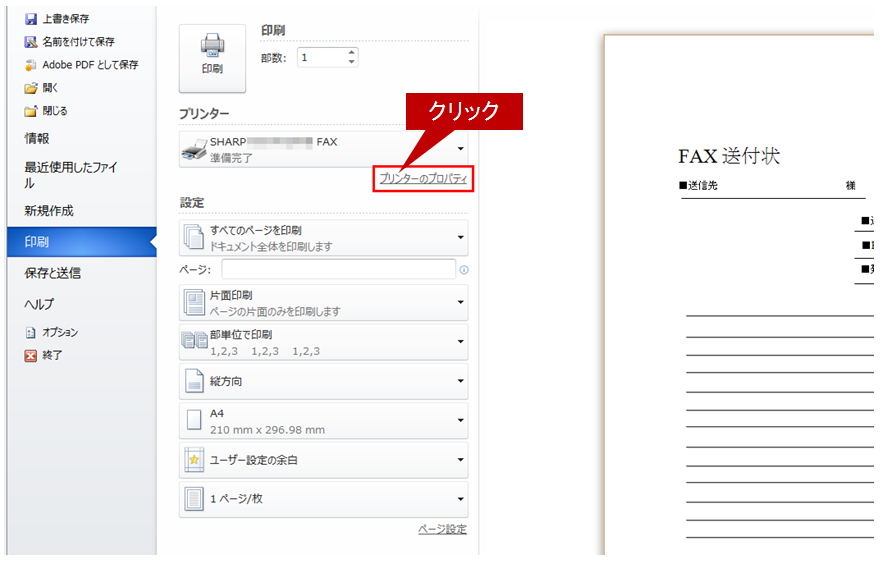Click the portrait orientation (縦方向) page icon
883x562 pixels.
pos(194,381)
